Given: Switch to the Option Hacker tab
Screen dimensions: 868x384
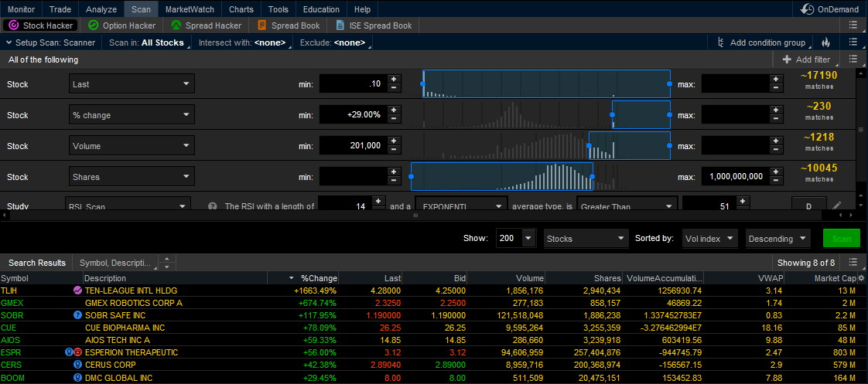Looking at the screenshot, I should click(x=122, y=25).
